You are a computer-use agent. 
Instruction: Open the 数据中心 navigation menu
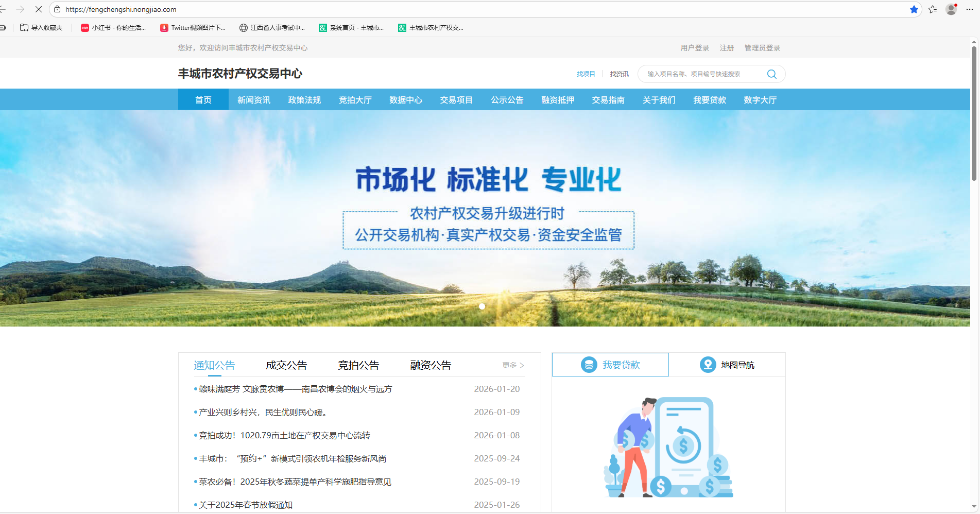(x=405, y=100)
